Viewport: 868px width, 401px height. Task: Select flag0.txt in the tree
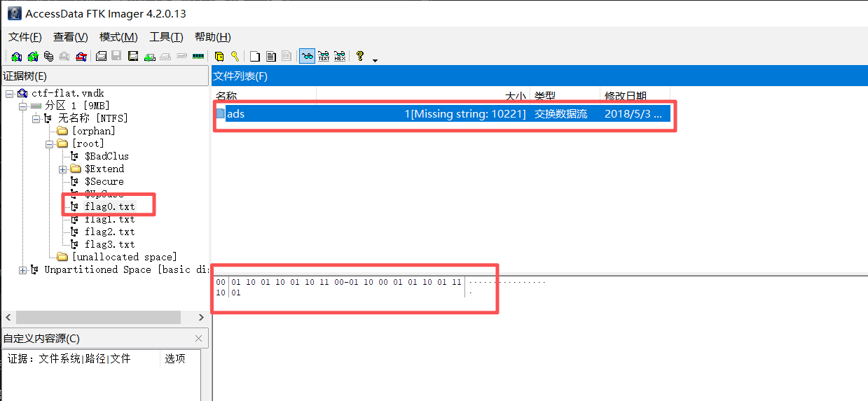click(110, 206)
